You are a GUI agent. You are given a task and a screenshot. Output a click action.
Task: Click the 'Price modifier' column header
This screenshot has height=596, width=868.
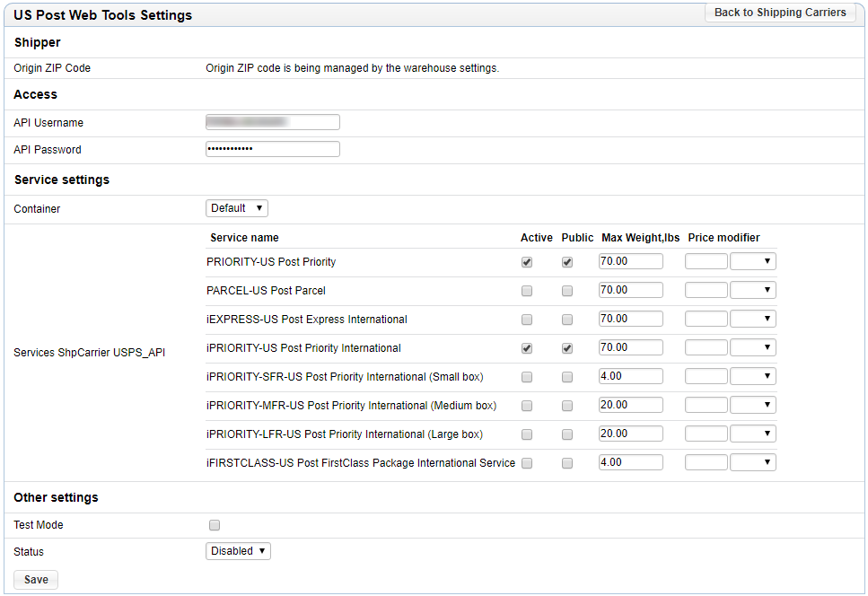723,237
